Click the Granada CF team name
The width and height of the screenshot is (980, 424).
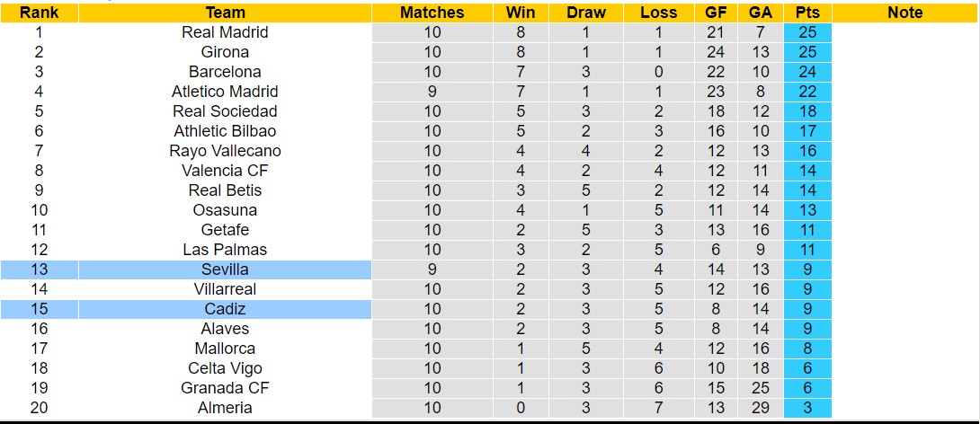click(x=225, y=388)
